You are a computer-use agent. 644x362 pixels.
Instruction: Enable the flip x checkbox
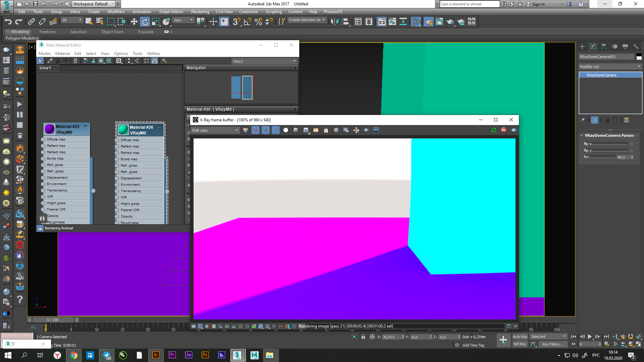pos(631,144)
